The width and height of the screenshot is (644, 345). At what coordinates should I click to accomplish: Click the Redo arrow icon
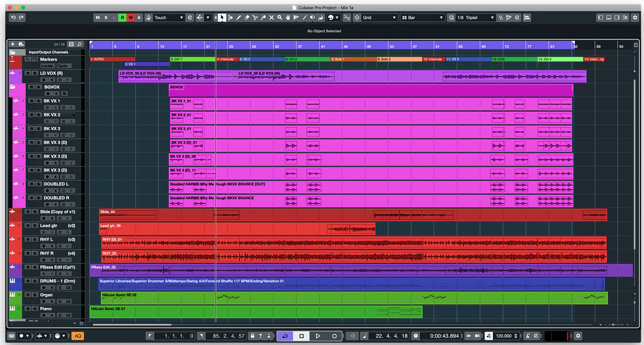(x=21, y=18)
